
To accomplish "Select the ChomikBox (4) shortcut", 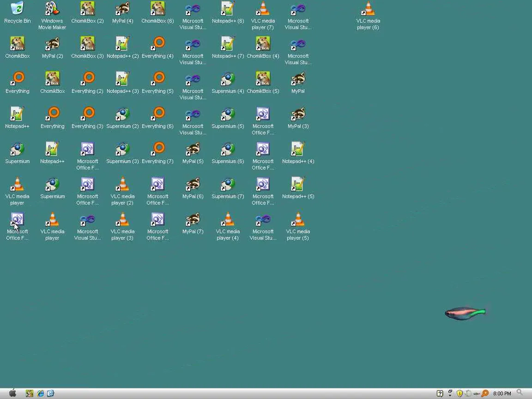I will [263, 48].
